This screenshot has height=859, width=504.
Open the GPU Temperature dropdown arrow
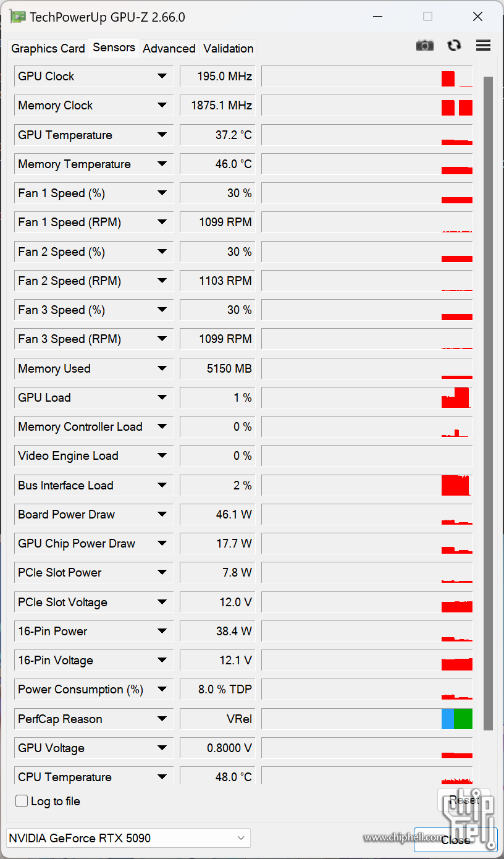click(162, 135)
